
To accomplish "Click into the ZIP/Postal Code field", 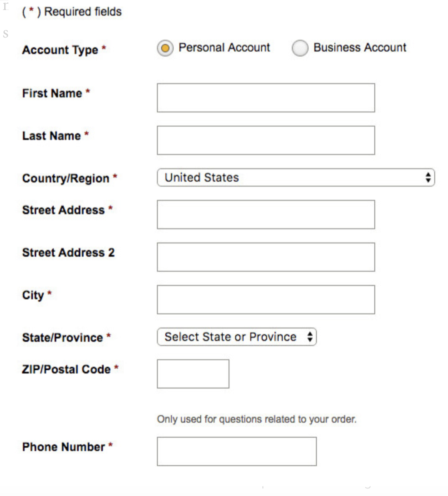I will (192, 373).
